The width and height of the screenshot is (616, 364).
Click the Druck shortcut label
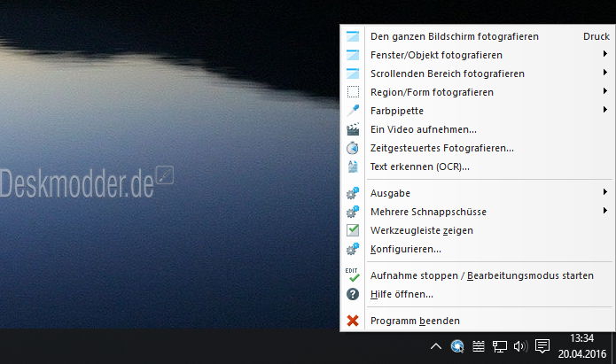click(596, 36)
